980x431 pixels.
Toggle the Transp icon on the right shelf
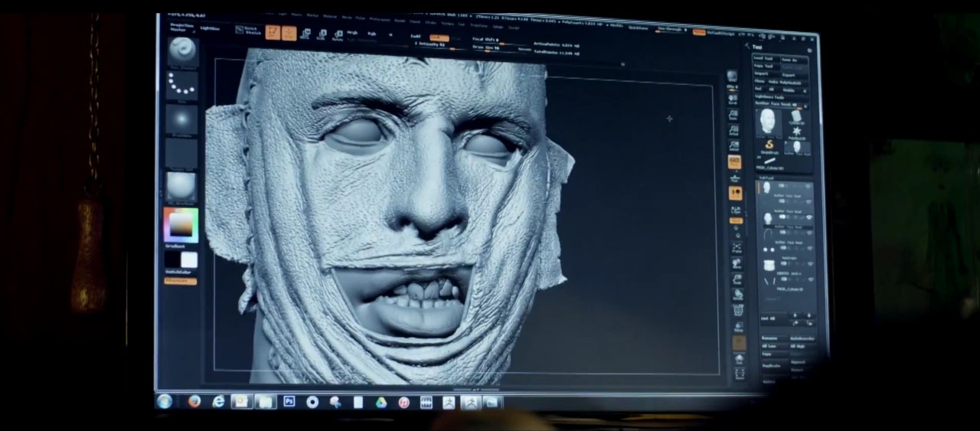(738, 326)
